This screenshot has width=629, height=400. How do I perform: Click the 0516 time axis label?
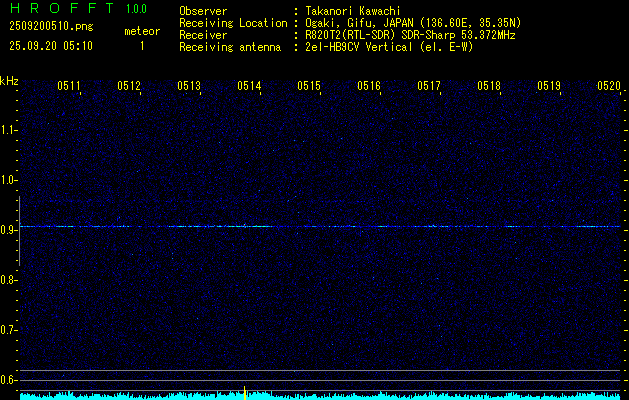369,85
